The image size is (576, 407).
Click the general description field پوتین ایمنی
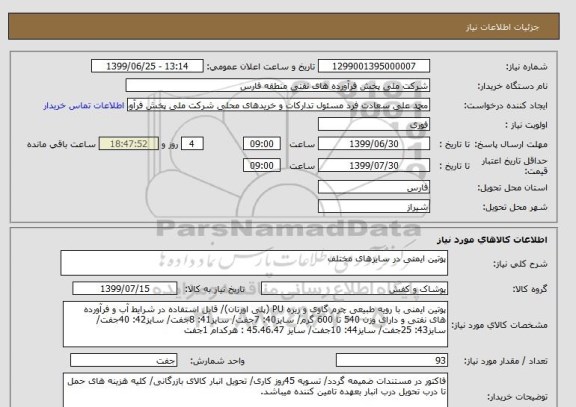tap(254, 263)
